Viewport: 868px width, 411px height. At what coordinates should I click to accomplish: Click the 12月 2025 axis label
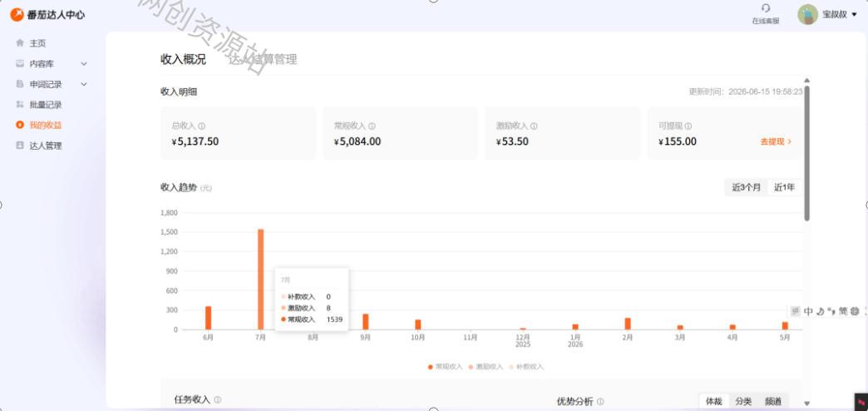coord(523,340)
